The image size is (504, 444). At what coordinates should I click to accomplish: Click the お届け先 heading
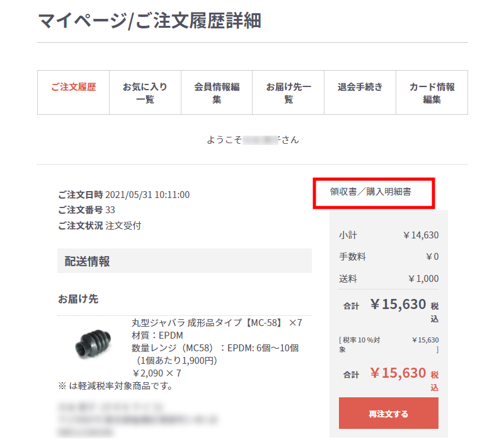(x=78, y=299)
